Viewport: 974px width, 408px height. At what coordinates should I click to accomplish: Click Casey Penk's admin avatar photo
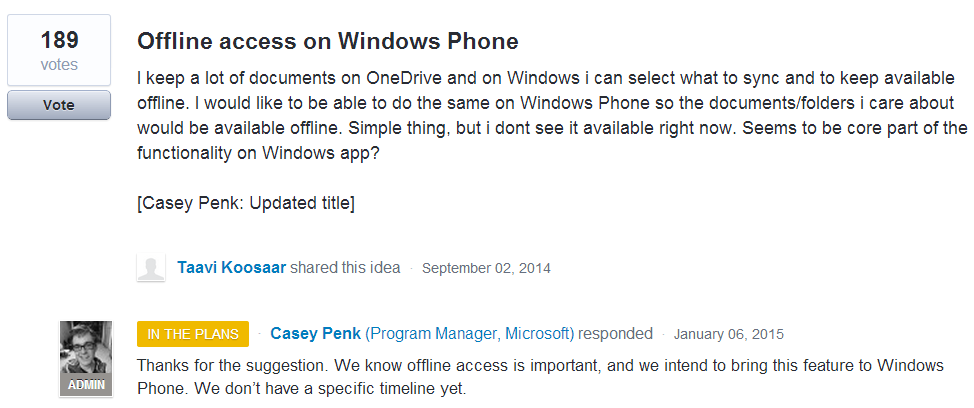pos(87,352)
